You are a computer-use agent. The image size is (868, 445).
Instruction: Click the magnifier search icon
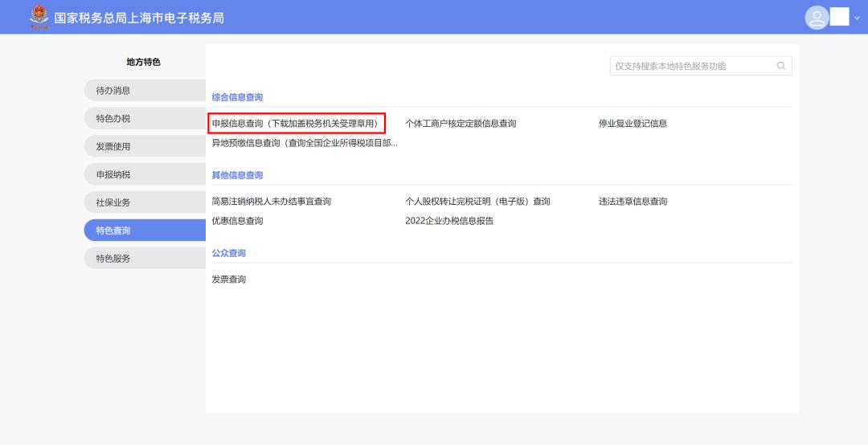pyautogui.click(x=780, y=66)
